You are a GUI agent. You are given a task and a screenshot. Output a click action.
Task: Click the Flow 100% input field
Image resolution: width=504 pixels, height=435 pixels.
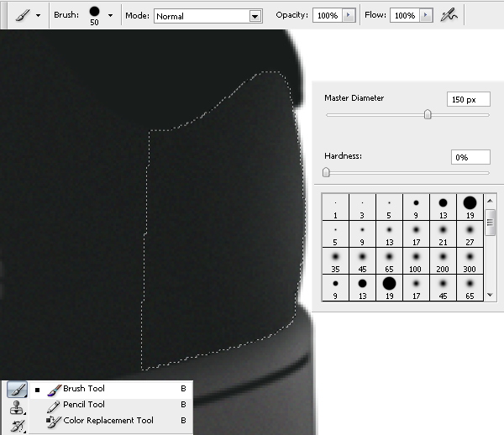pos(405,15)
